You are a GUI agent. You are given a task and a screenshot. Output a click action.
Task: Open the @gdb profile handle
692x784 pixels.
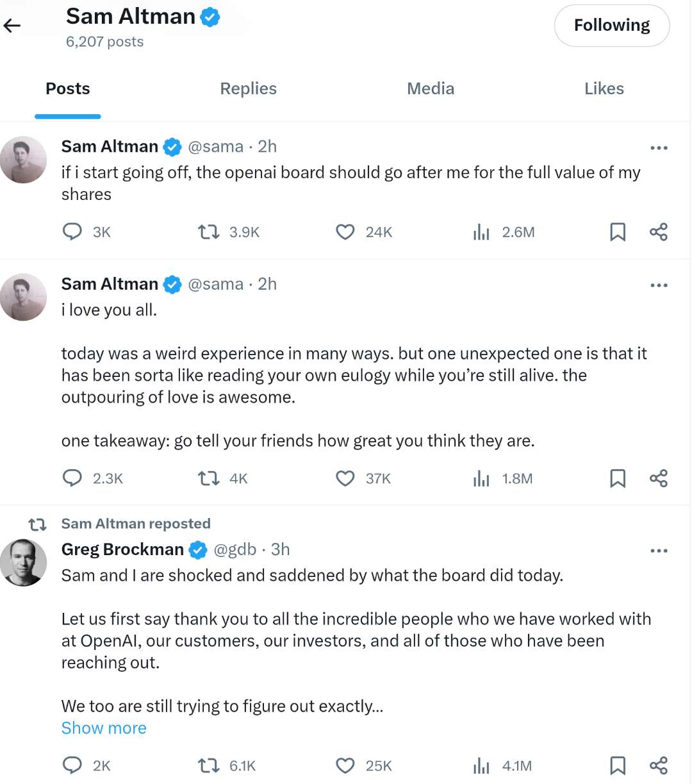(235, 549)
